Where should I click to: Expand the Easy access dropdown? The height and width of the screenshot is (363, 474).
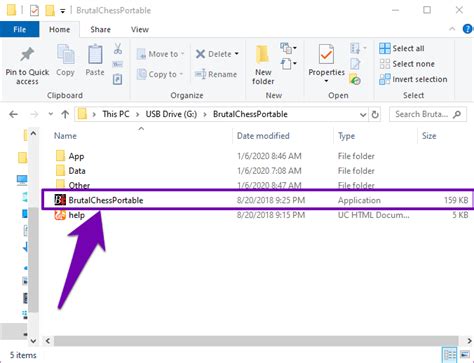tap(288, 64)
